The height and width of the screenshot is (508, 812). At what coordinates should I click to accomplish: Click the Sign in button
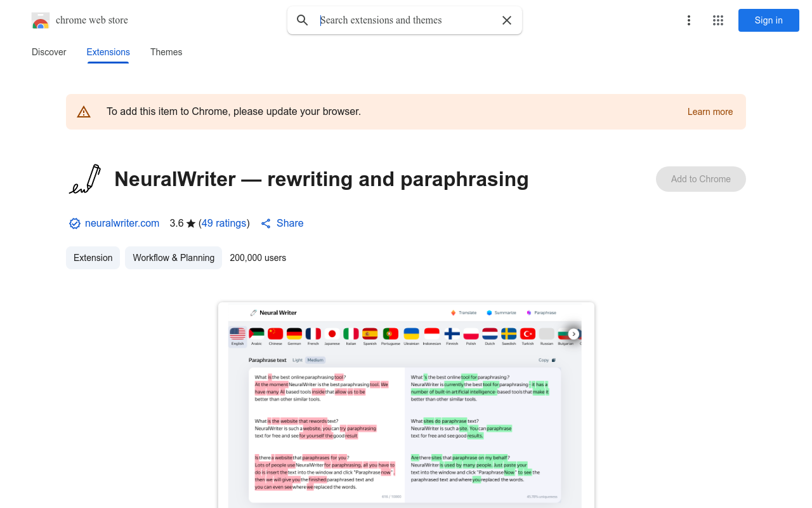(x=769, y=20)
